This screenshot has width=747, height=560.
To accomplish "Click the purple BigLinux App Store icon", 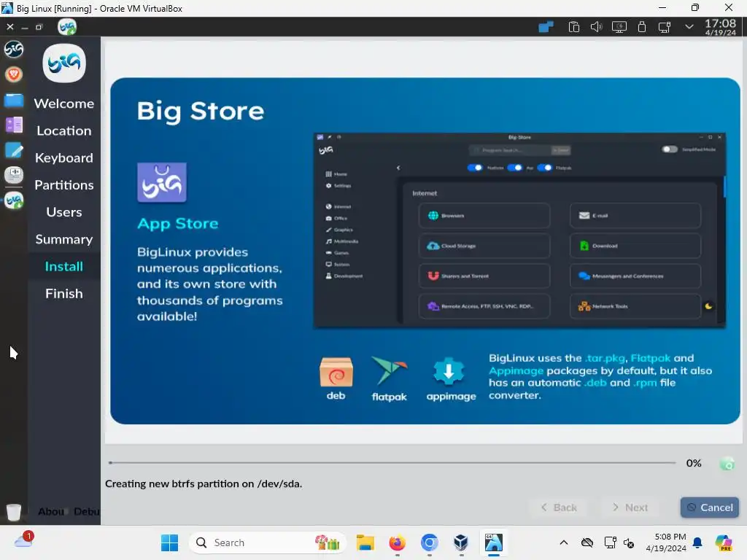I will tap(162, 182).
